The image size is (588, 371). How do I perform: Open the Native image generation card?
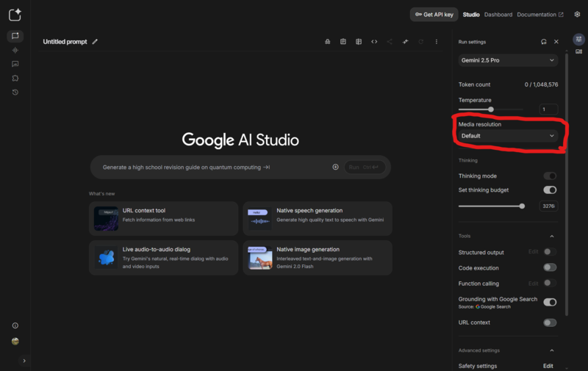[x=318, y=258]
